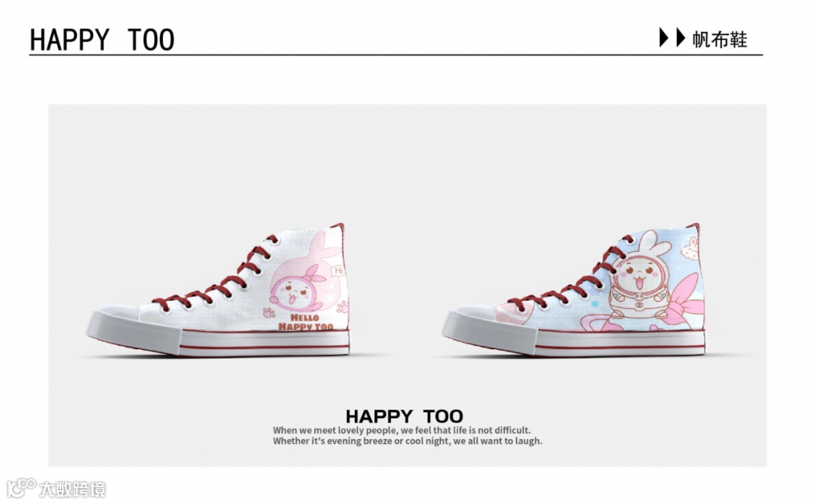Click the 大数跨境 watermark text

coord(72,489)
